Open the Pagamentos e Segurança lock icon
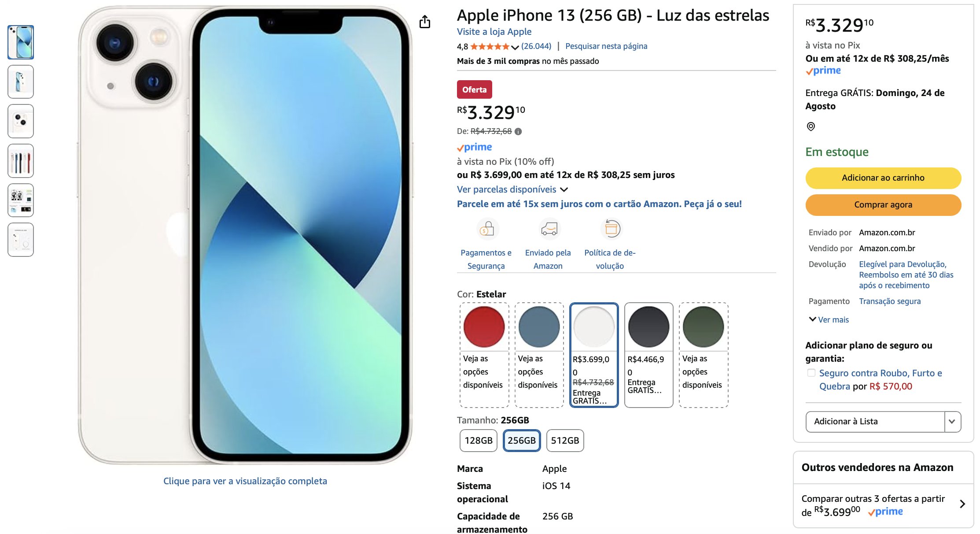 tap(487, 229)
